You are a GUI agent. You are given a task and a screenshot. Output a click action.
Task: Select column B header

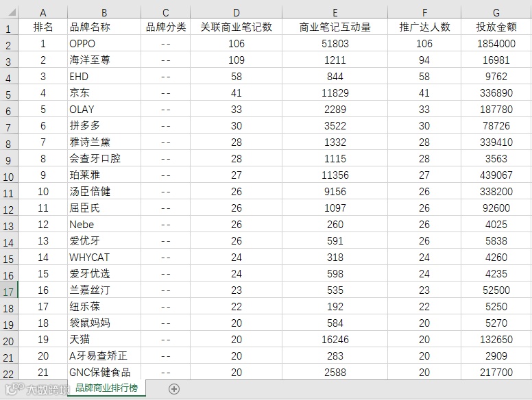pyautogui.click(x=104, y=12)
